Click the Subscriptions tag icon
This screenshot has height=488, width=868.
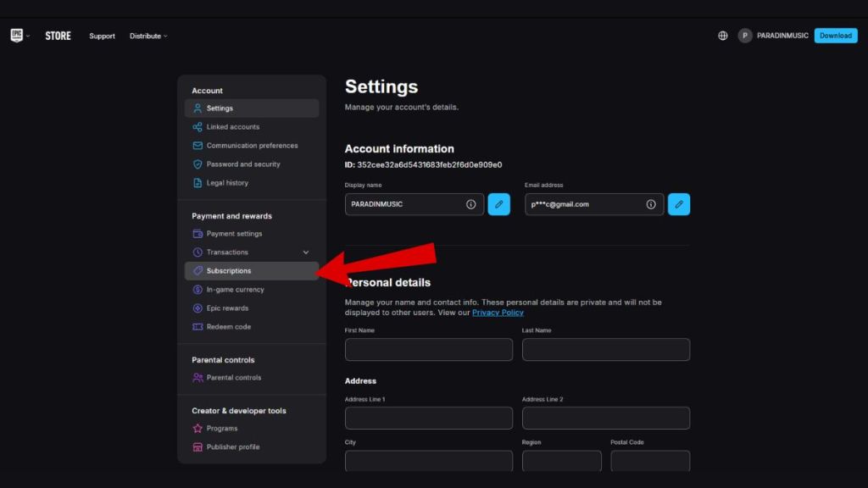(198, 270)
